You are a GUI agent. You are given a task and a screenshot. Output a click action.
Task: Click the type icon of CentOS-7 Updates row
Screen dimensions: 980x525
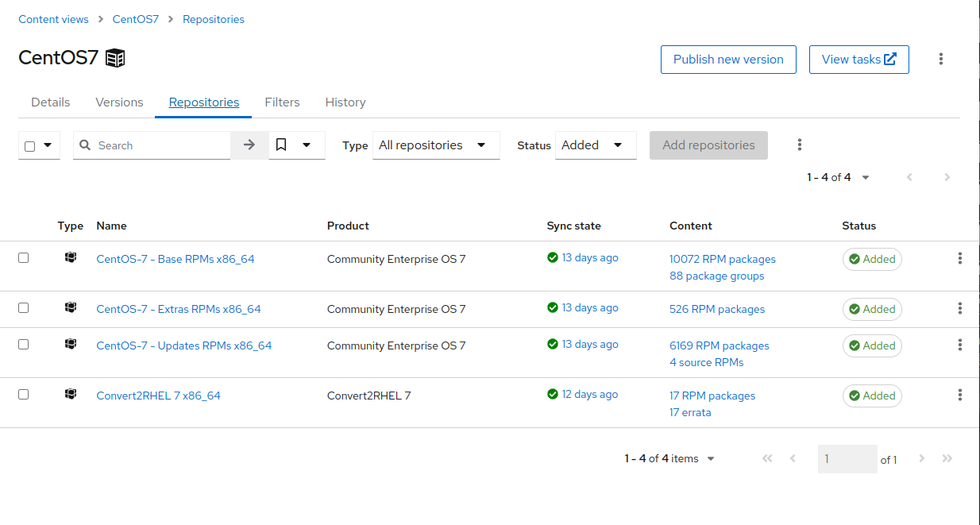pyautogui.click(x=71, y=344)
